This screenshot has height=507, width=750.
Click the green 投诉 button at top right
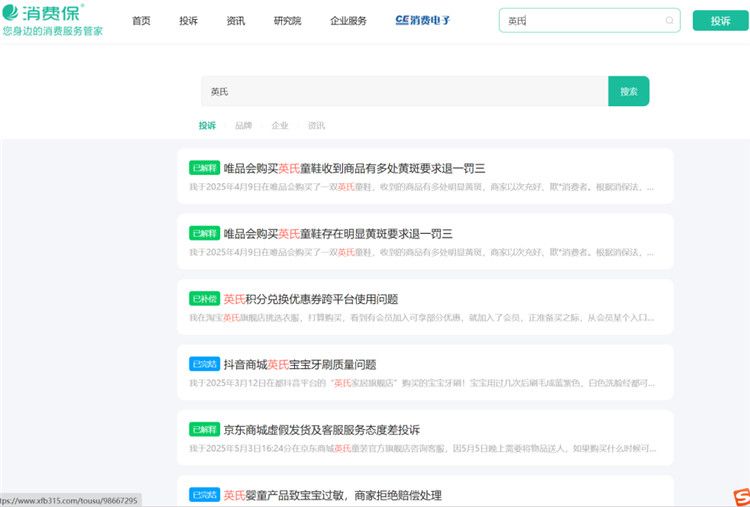[x=720, y=21]
